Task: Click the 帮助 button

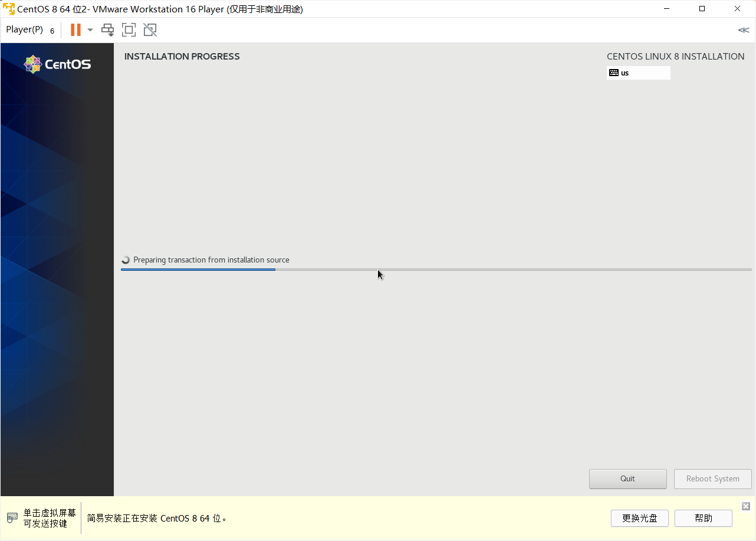Action: coord(704,518)
